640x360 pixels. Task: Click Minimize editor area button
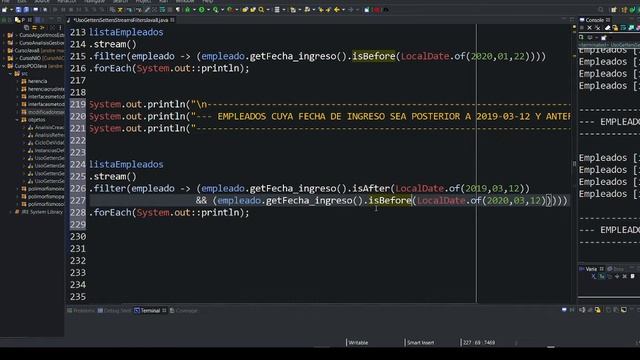tap(563, 19)
